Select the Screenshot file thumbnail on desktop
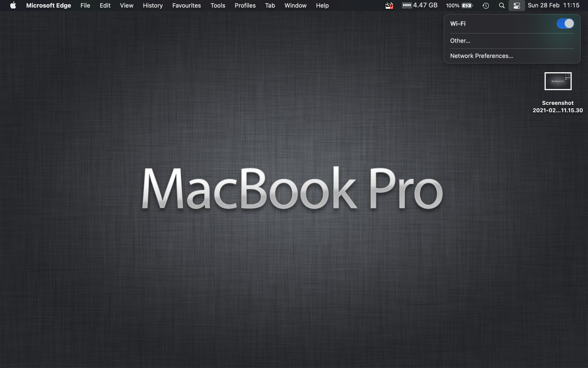 click(558, 81)
